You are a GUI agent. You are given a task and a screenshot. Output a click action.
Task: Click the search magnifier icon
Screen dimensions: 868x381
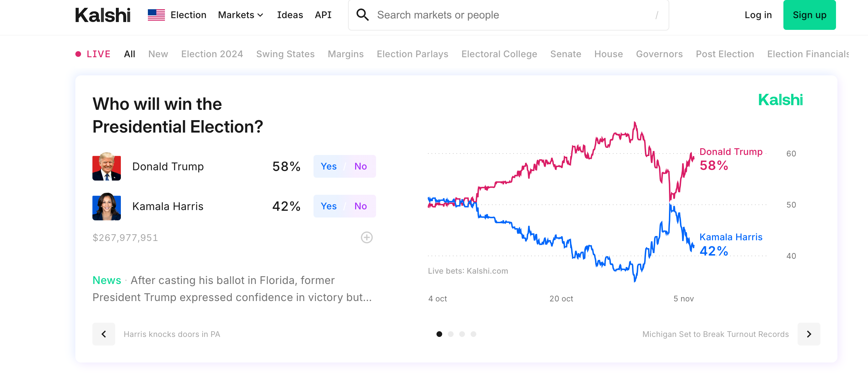pyautogui.click(x=363, y=15)
